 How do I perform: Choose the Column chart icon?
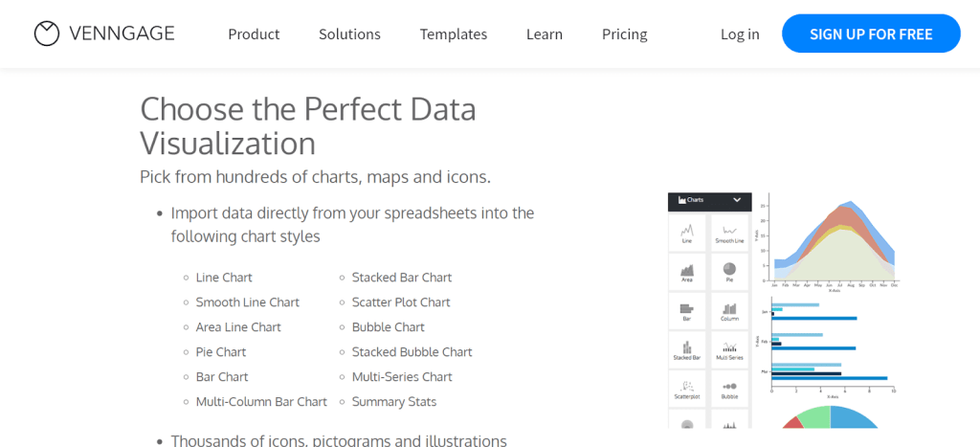[x=730, y=311]
